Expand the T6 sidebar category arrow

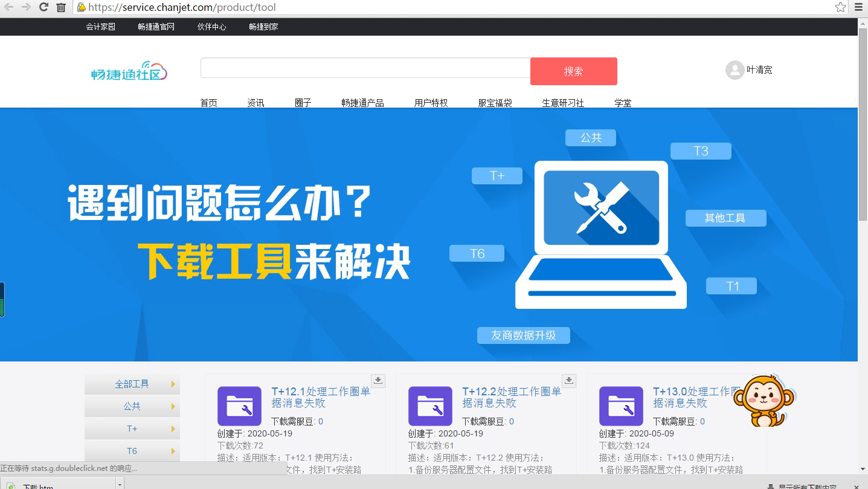(173, 451)
